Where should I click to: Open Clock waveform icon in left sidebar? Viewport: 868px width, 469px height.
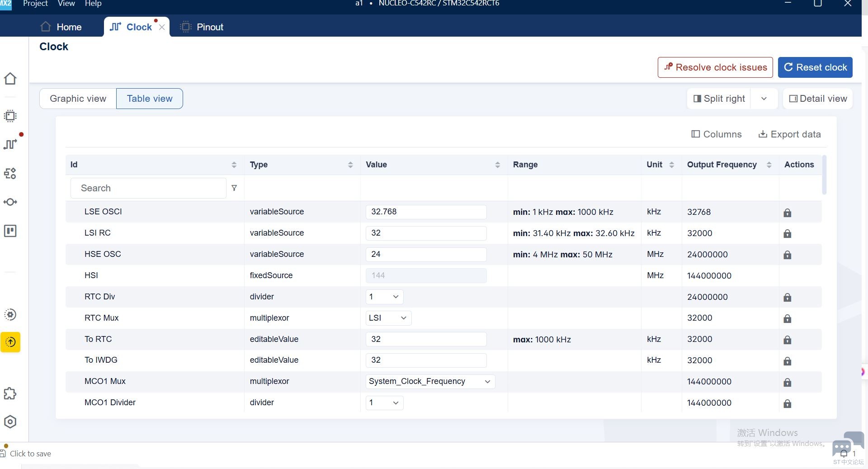pos(10,144)
